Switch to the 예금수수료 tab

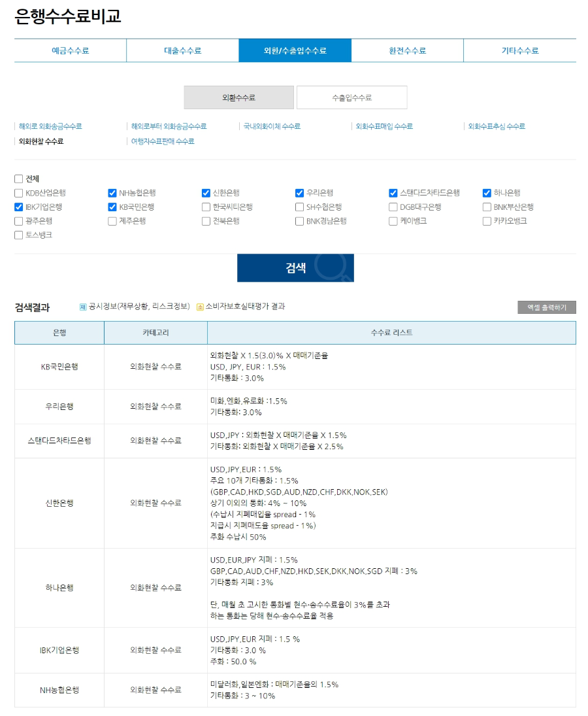[71, 51]
